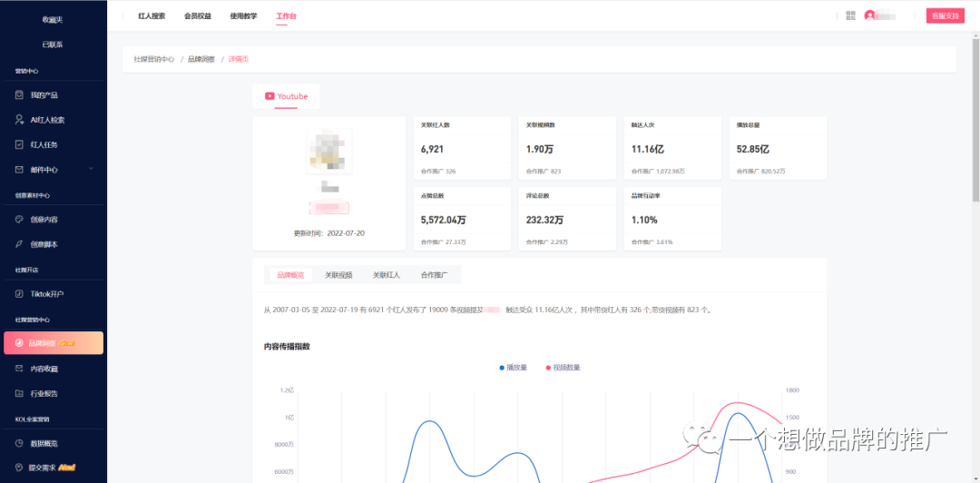
Task: Click the 合作推广 1,072.98万 subtext
Action: (x=658, y=171)
